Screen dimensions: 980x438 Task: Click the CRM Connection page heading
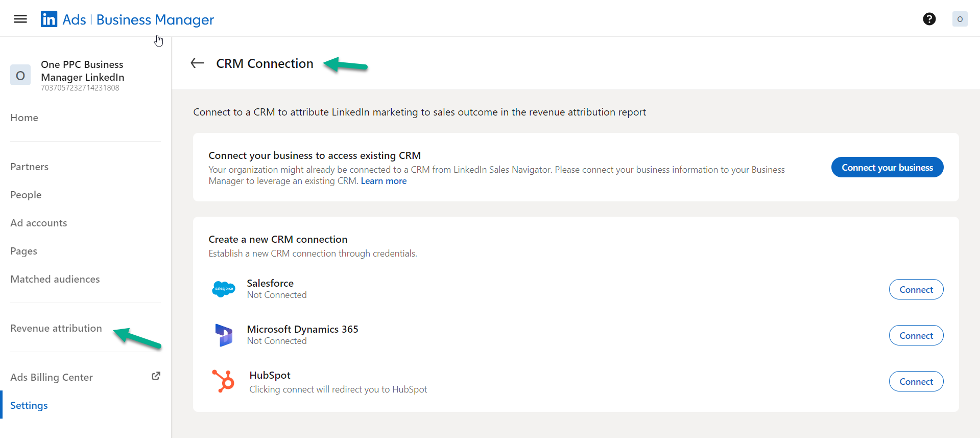(x=265, y=63)
